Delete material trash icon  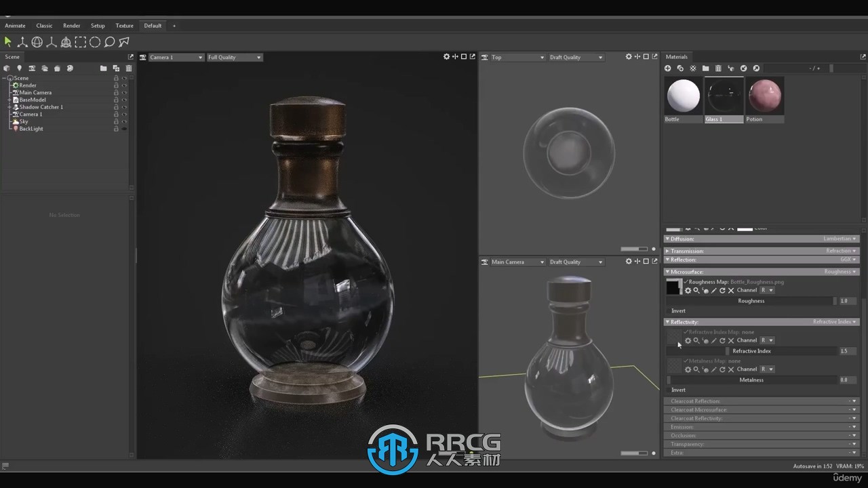tap(718, 68)
